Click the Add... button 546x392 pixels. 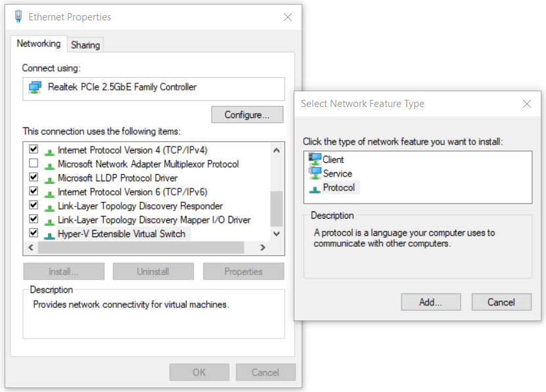(x=430, y=302)
